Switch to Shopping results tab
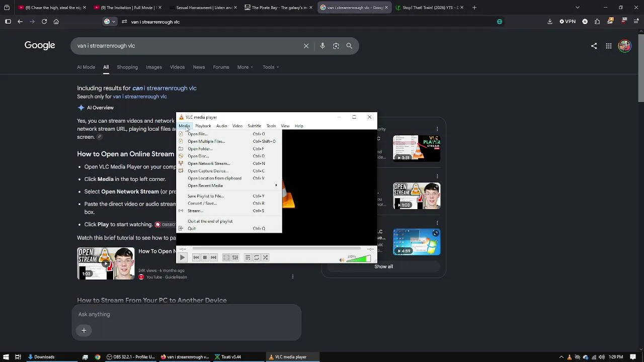The width and height of the screenshot is (644, 362). pyautogui.click(x=127, y=67)
